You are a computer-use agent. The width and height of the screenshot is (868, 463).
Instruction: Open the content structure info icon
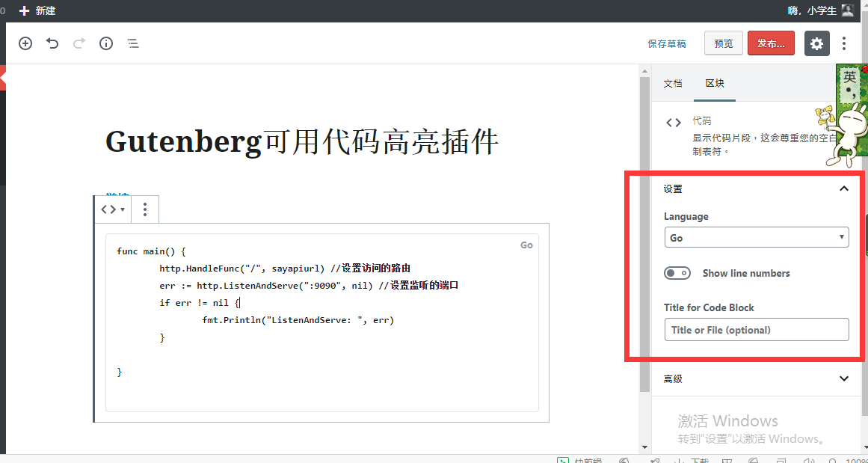(x=106, y=43)
